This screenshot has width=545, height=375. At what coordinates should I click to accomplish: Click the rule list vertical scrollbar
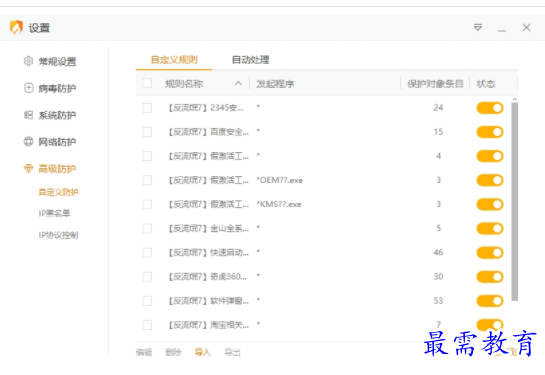click(515, 201)
